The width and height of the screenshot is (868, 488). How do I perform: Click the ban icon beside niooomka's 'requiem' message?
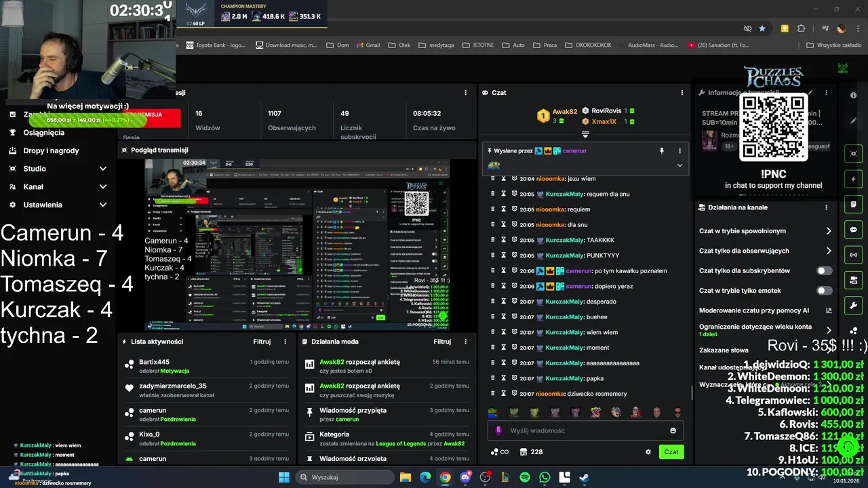coord(514,209)
